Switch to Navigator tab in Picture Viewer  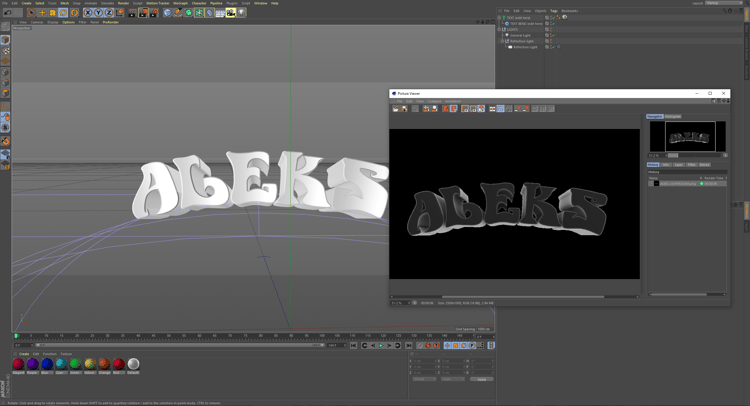point(655,116)
